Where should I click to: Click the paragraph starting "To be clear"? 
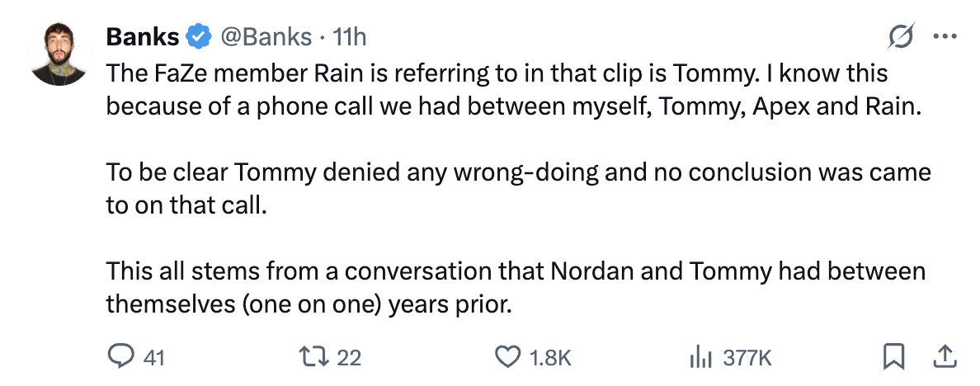pos(518,189)
